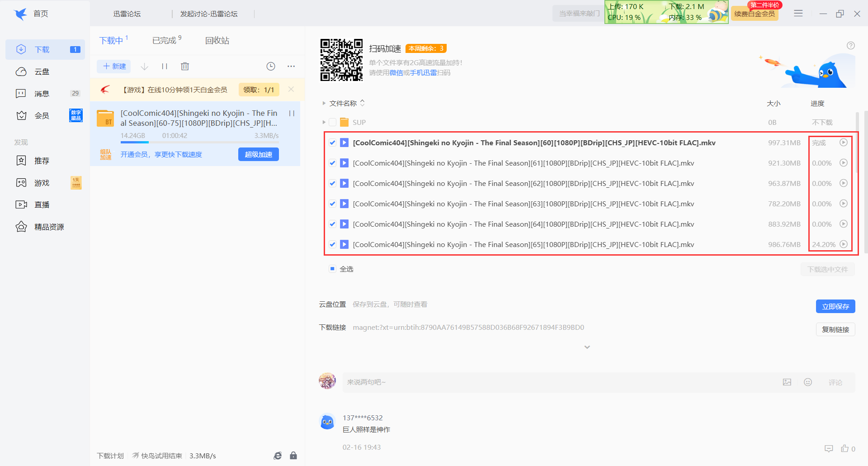Screen dimensions: 868x466
Task: Play episode 60 file with play icon
Action: tap(843, 143)
